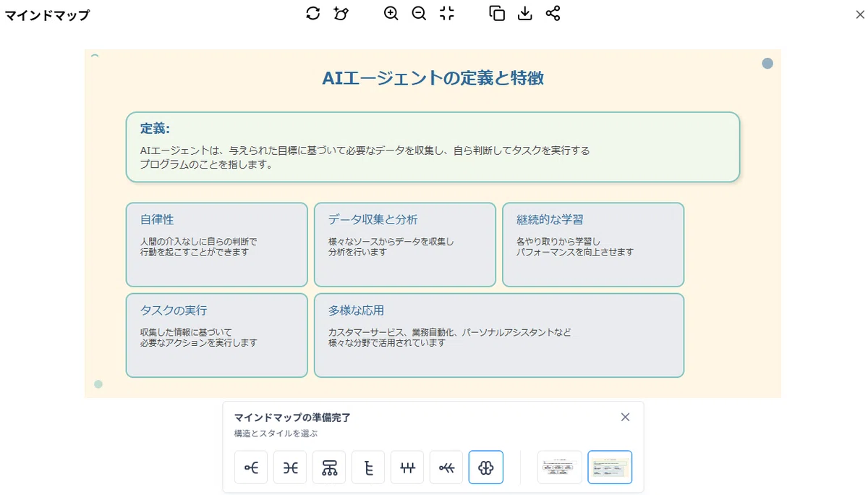
Task: Close the マインドマップの準備完了 panel
Action: pos(626,417)
